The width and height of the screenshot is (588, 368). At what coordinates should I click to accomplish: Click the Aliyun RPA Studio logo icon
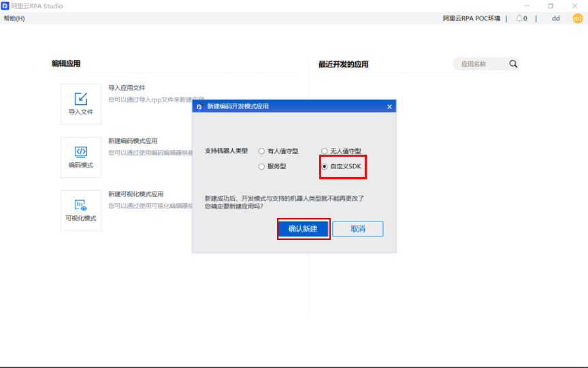5,5
